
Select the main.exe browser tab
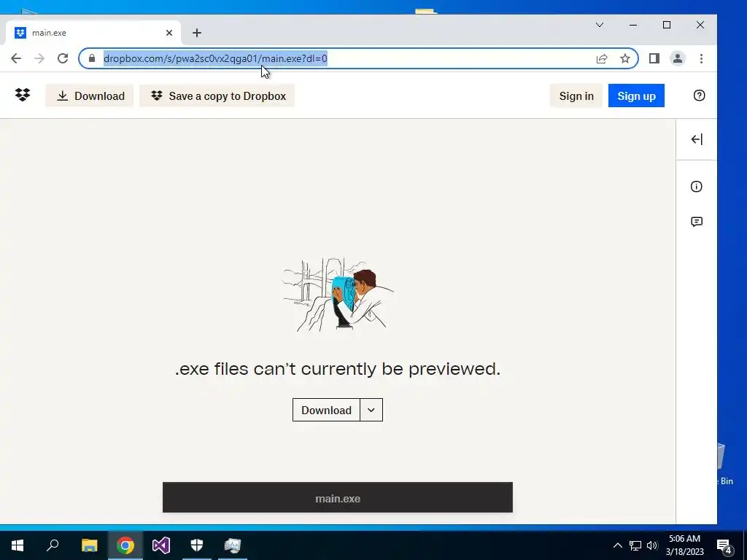point(93,33)
